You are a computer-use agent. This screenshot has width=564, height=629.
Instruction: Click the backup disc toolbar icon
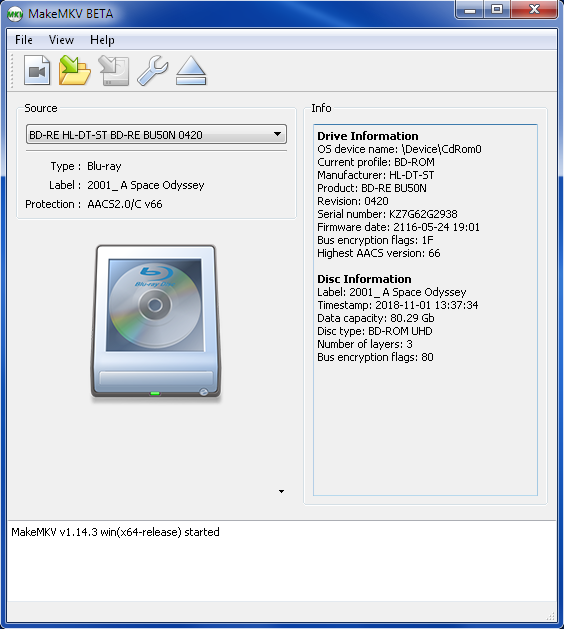coord(114,71)
